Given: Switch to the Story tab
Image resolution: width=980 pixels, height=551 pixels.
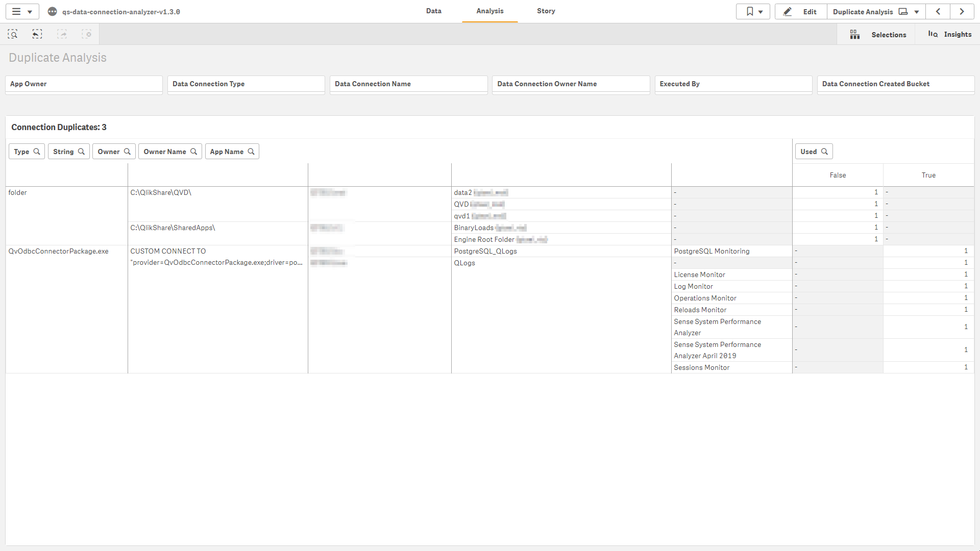Looking at the screenshot, I should coord(545,11).
